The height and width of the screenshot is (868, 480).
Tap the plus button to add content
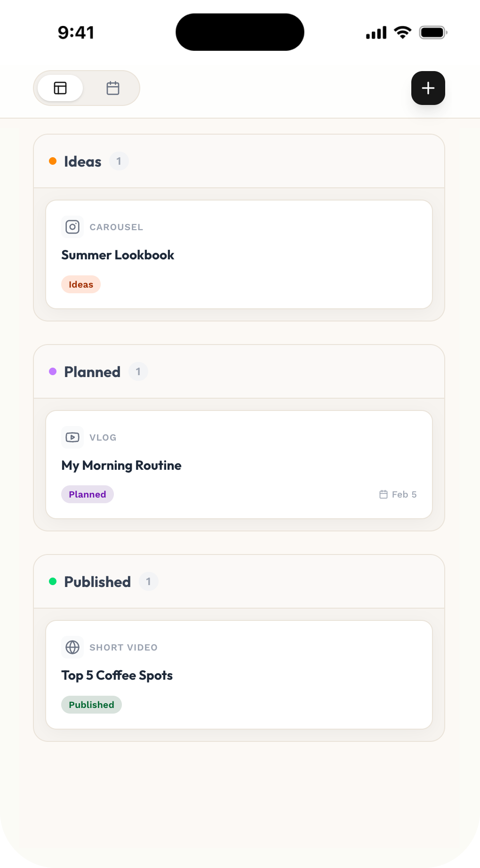point(428,88)
